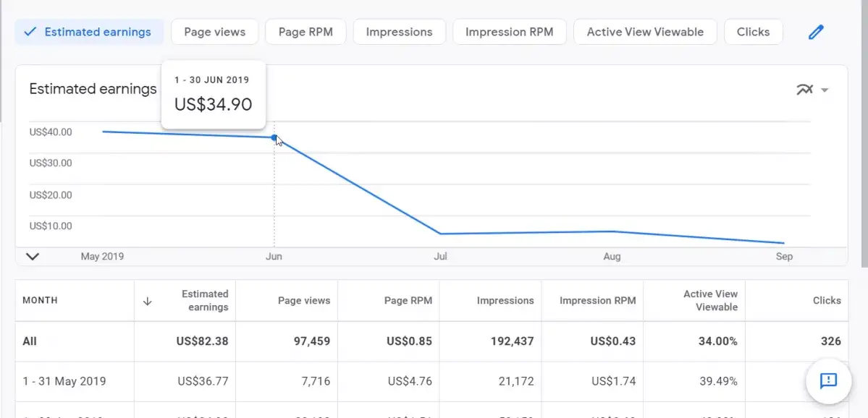The width and height of the screenshot is (868, 418).
Task: Collapse the chart with the chevron
Action: click(x=33, y=256)
